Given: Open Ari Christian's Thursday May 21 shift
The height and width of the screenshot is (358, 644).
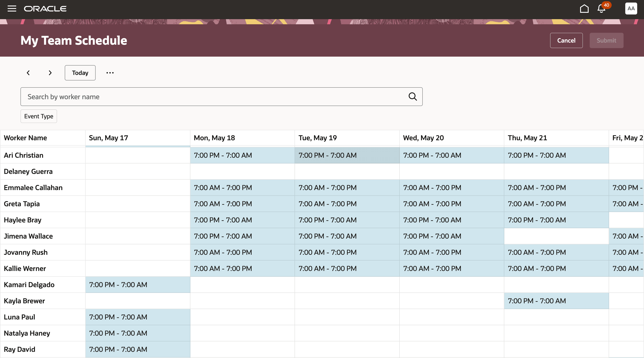Looking at the screenshot, I should (x=556, y=155).
